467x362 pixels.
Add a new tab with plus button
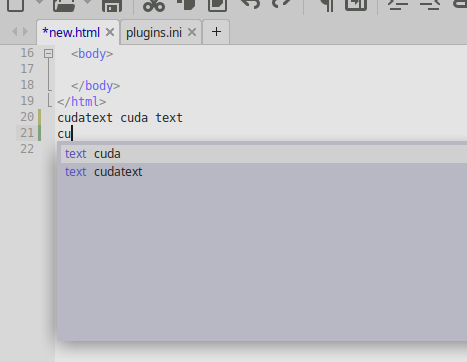pos(216,32)
